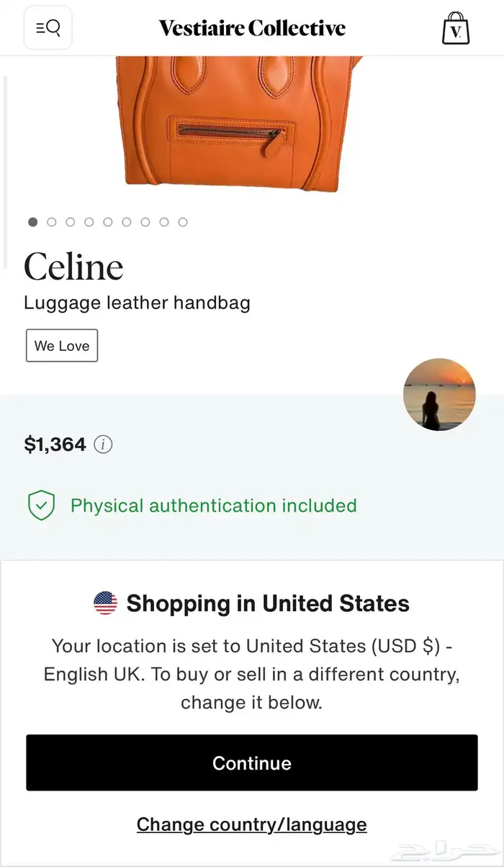This screenshot has height=867, width=504.
Task: Click Physical authentication included text
Action: (214, 505)
